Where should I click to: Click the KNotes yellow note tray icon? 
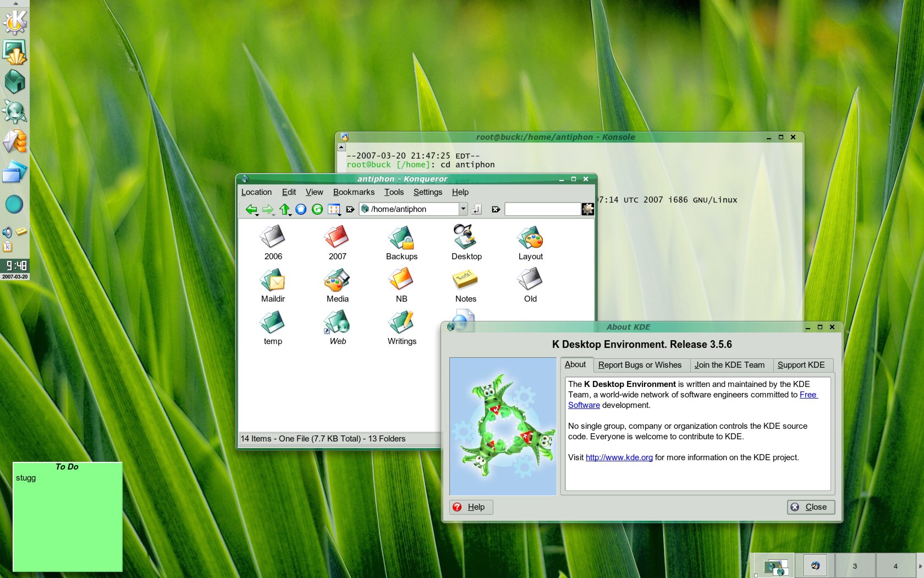[21, 232]
